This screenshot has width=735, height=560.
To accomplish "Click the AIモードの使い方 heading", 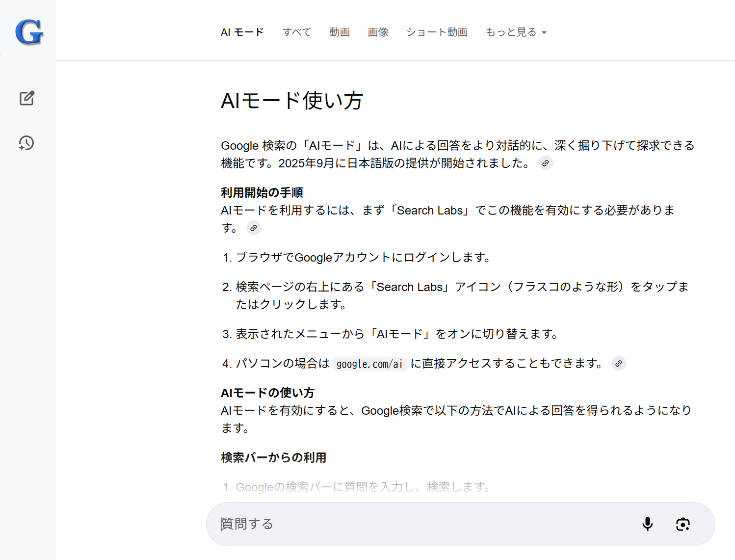I will pyautogui.click(x=267, y=393).
